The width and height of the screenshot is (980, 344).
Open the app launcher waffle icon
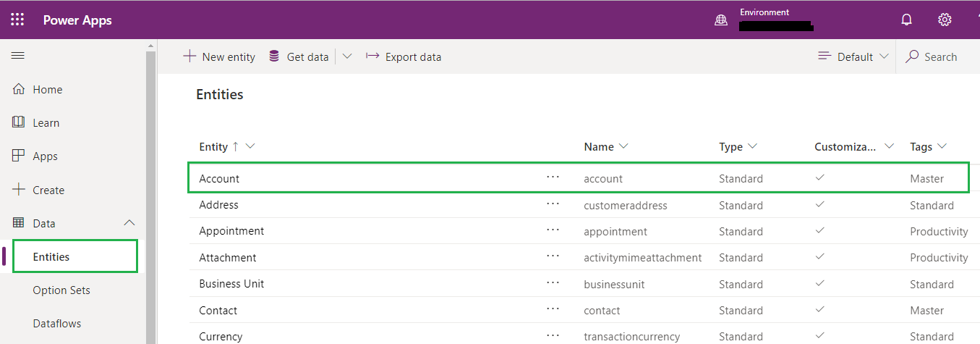[x=17, y=20]
